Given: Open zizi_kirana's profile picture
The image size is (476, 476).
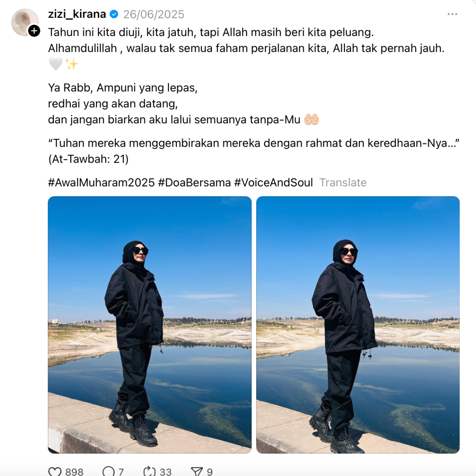Looking at the screenshot, I should pyautogui.click(x=25, y=22).
